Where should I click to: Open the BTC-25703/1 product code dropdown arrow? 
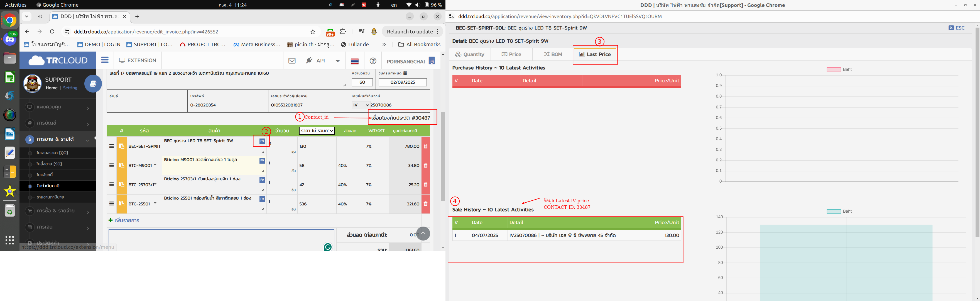point(155,184)
